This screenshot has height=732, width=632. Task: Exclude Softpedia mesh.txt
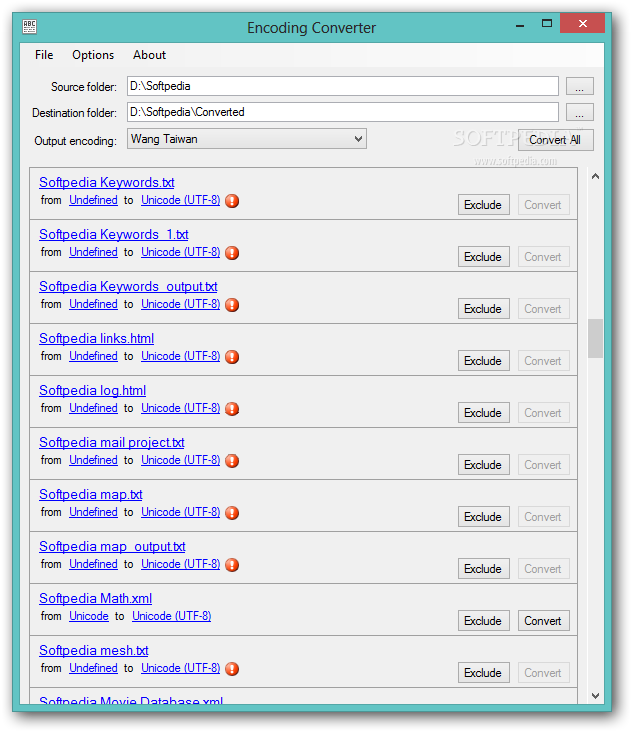coord(484,673)
